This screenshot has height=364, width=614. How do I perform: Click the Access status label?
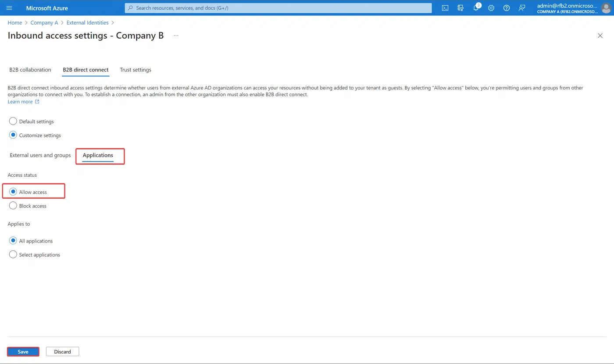pos(22,175)
